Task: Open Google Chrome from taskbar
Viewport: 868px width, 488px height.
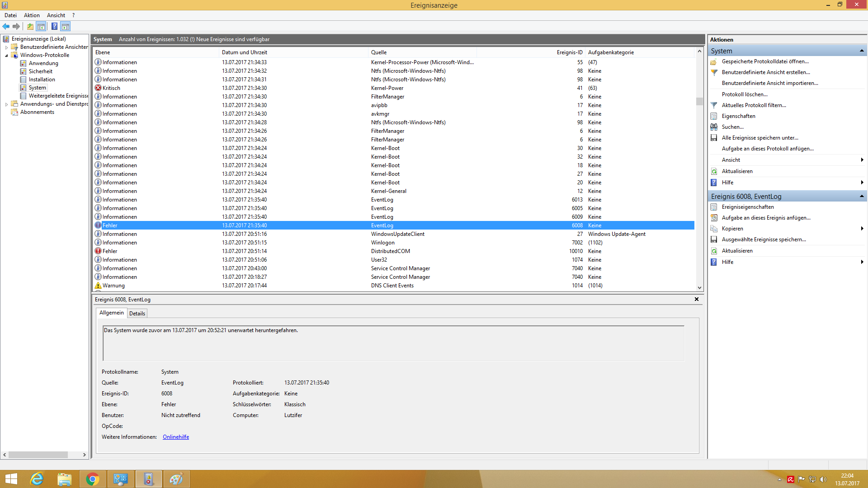Action: (x=92, y=479)
